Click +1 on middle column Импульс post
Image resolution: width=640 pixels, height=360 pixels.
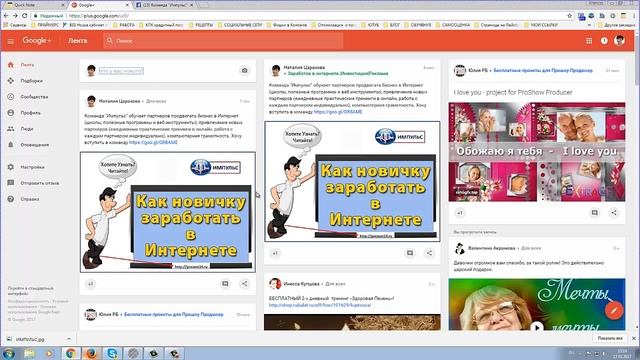coord(275,253)
